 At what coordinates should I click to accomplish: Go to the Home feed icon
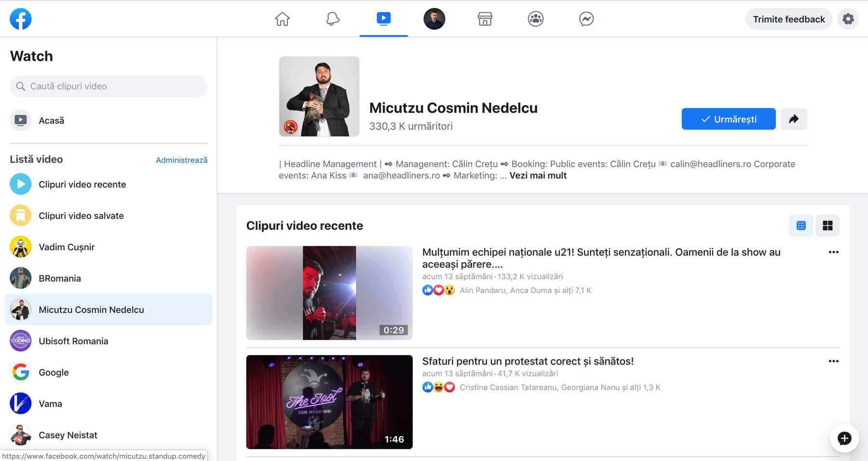282,19
